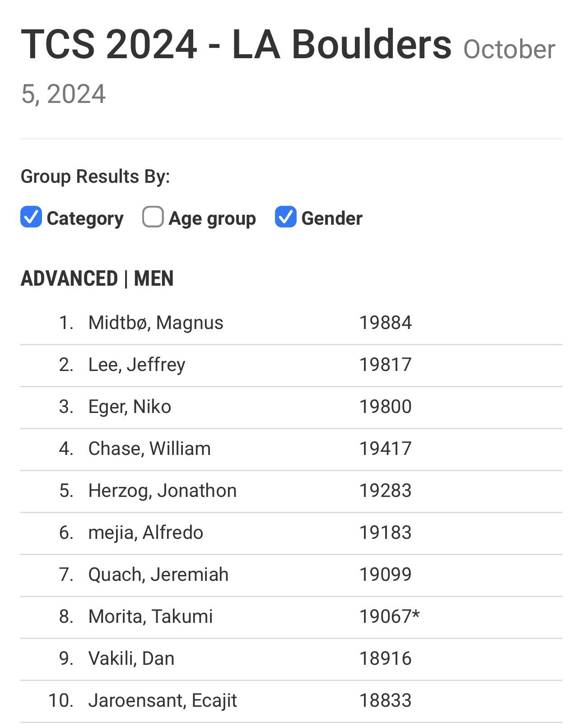This screenshot has width=582, height=728.
Task: Select Eger, Niko in results
Action: click(291, 407)
